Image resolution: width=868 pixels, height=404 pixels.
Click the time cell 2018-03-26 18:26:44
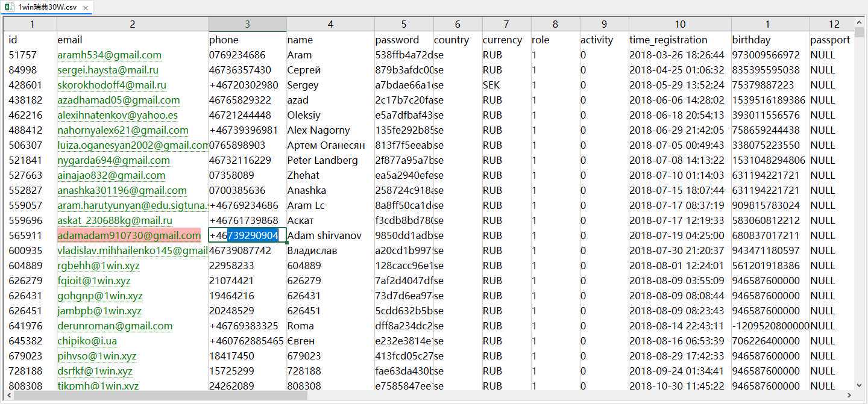tap(680, 55)
